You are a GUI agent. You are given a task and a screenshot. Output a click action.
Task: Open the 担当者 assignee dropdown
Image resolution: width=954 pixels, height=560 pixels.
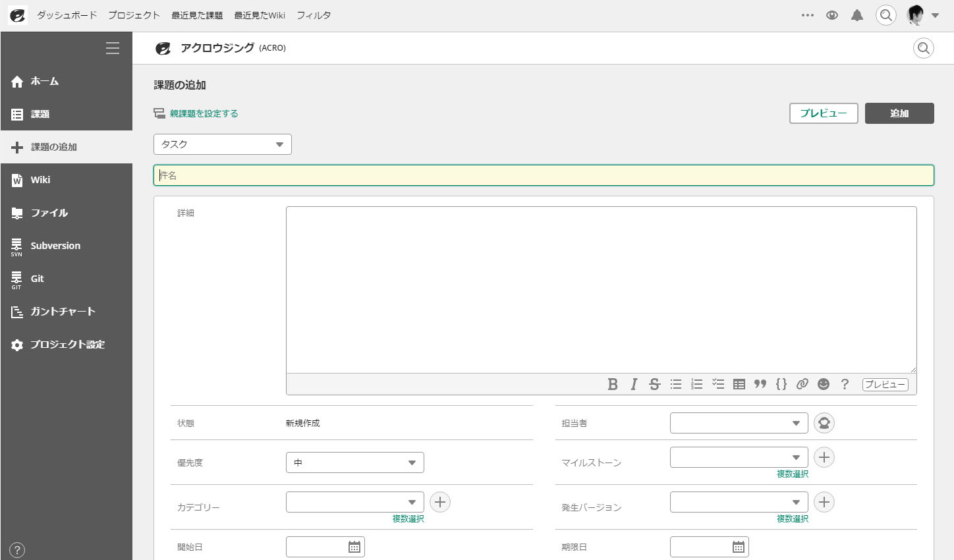pyautogui.click(x=739, y=423)
